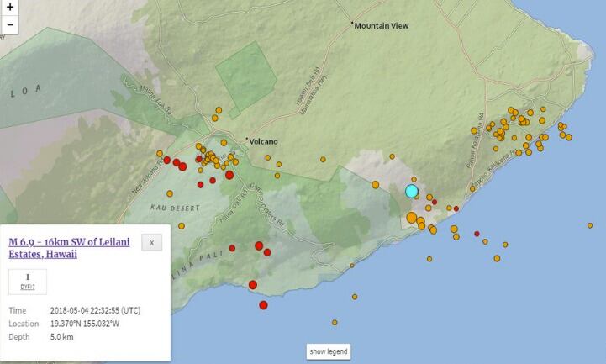This screenshot has width=606, height=364.
Task: Close the M 6.9 earthquake popup
Action: [152, 242]
